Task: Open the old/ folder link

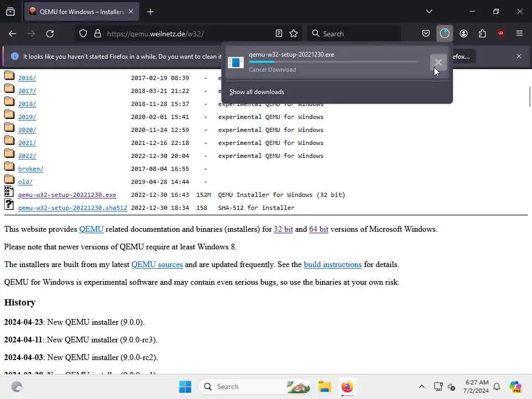Action: click(25, 182)
